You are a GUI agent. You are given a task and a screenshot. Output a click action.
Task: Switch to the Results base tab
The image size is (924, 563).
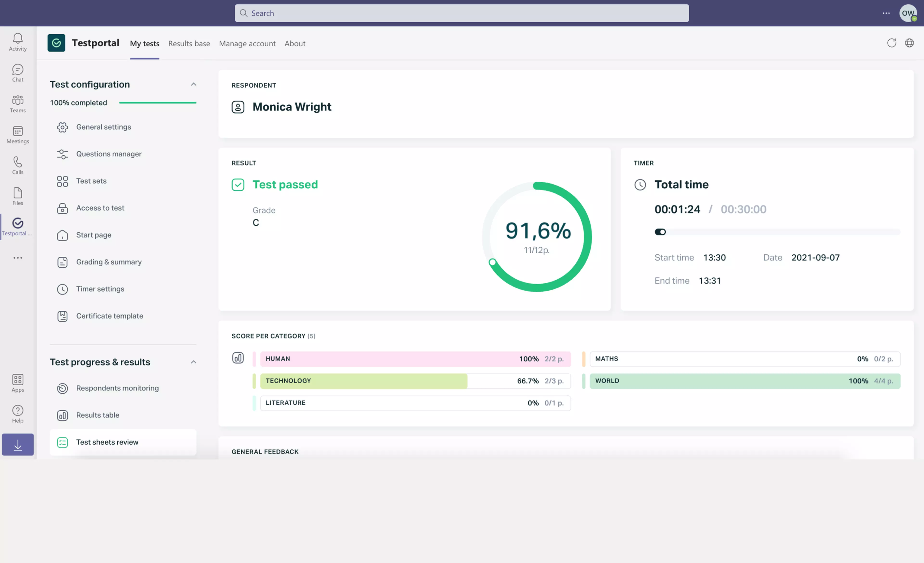189,44
